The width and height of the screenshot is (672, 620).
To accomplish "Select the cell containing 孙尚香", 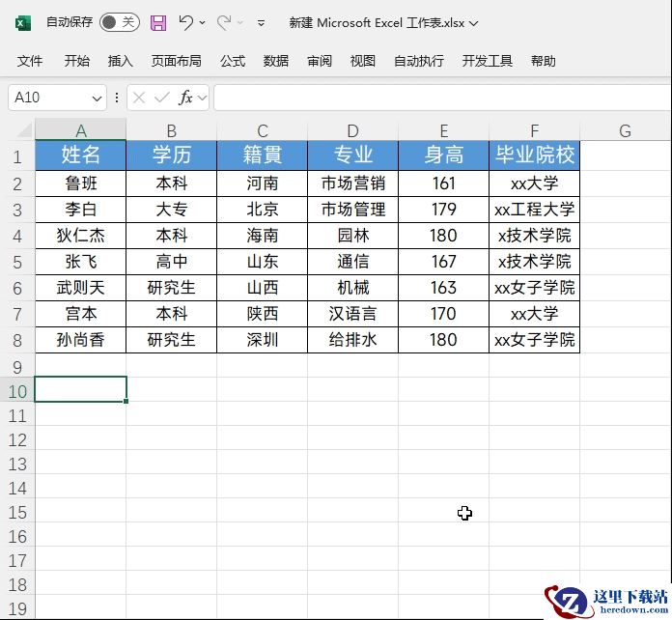I will click(x=80, y=340).
